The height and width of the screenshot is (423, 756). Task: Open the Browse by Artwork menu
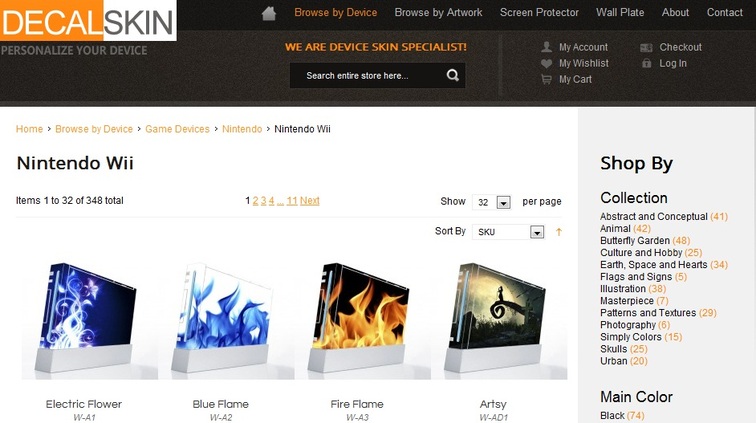[x=438, y=13]
